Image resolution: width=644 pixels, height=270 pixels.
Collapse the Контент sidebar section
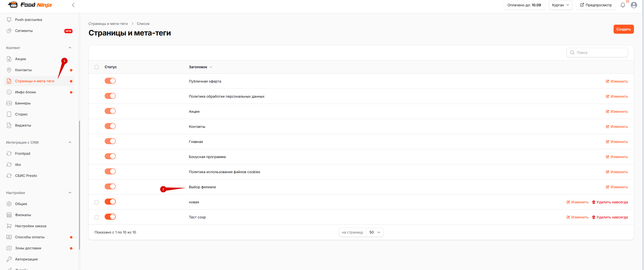(70, 48)
